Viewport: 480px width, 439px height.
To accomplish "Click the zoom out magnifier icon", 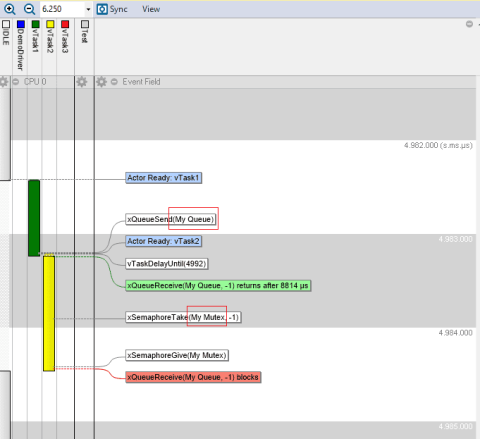I will tap(29, 9).
